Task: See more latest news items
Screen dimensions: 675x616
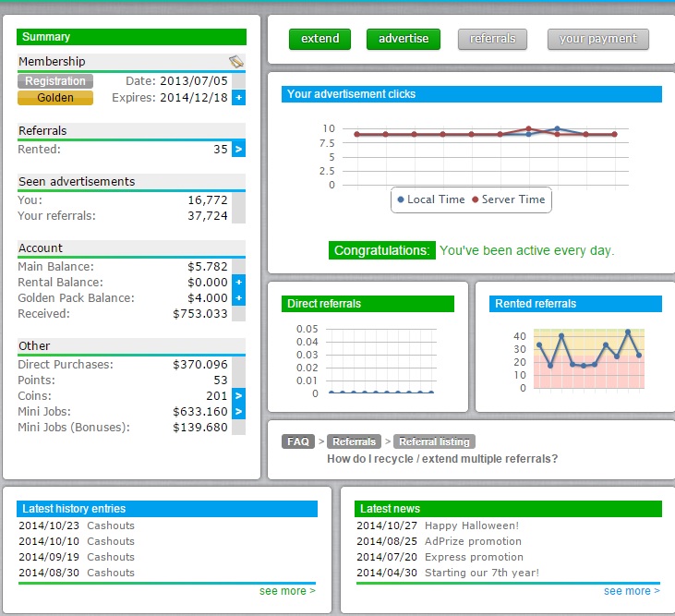Action: click(x=632, y=590)
